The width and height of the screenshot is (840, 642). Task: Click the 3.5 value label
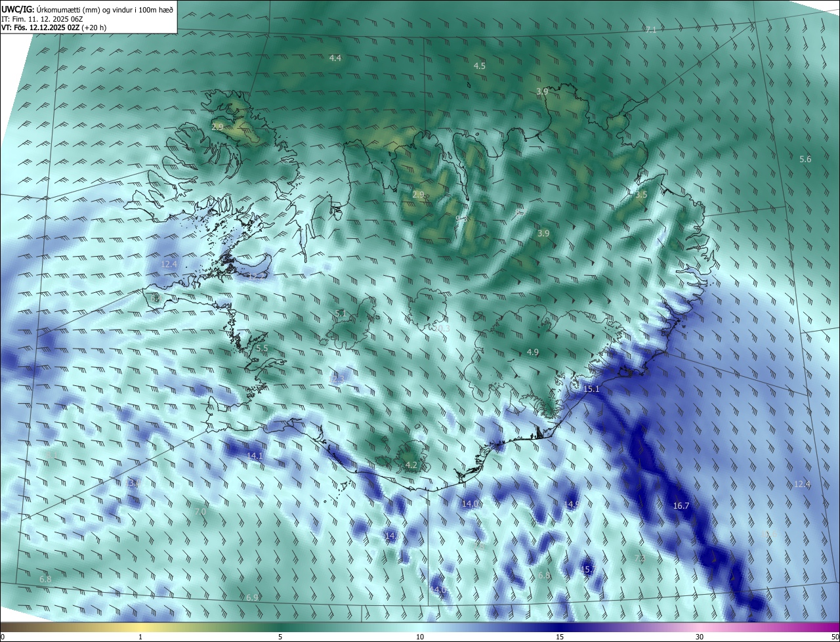pyautogui.click(x=642, y=195)
